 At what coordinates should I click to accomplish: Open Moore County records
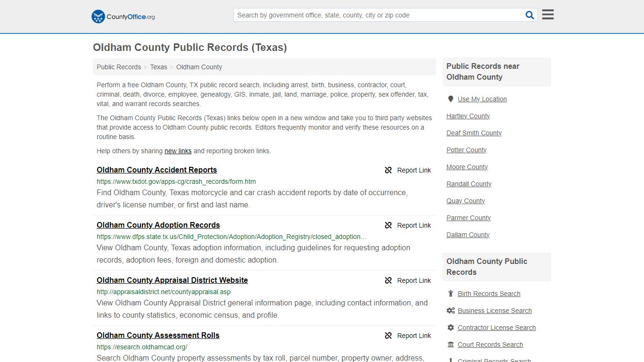tap(467, 167)
